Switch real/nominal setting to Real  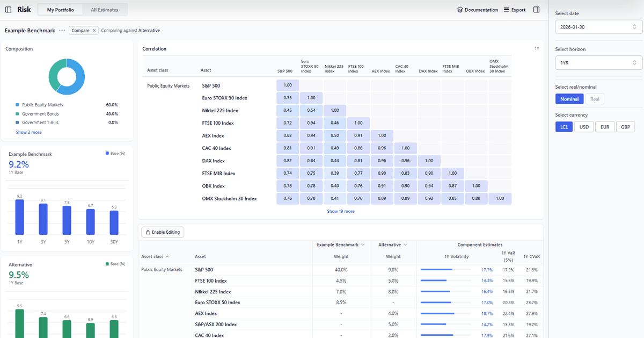(595, 99)
